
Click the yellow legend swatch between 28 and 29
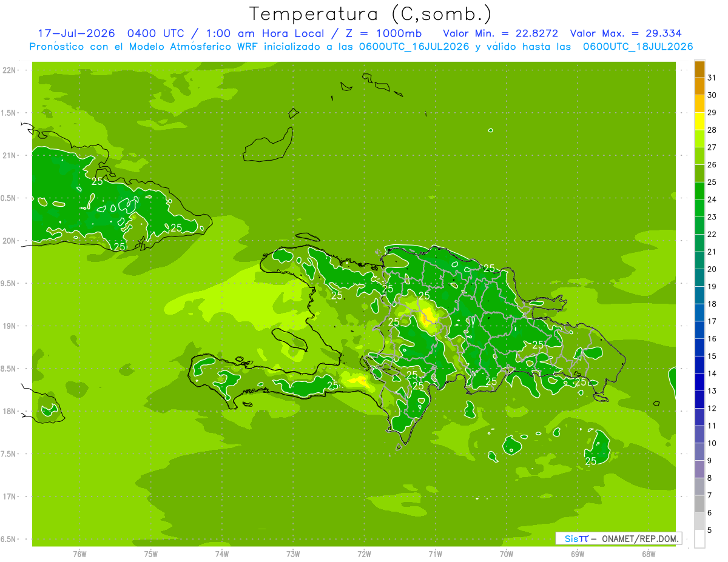699,121
